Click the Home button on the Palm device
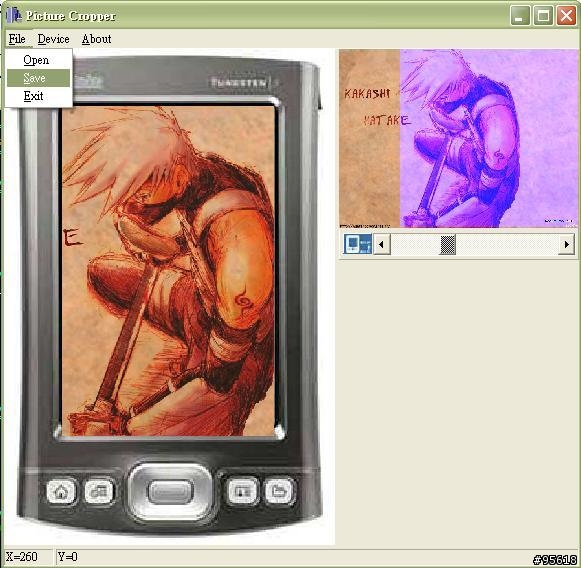Screen dimensions: 581x568 point(62,491)
